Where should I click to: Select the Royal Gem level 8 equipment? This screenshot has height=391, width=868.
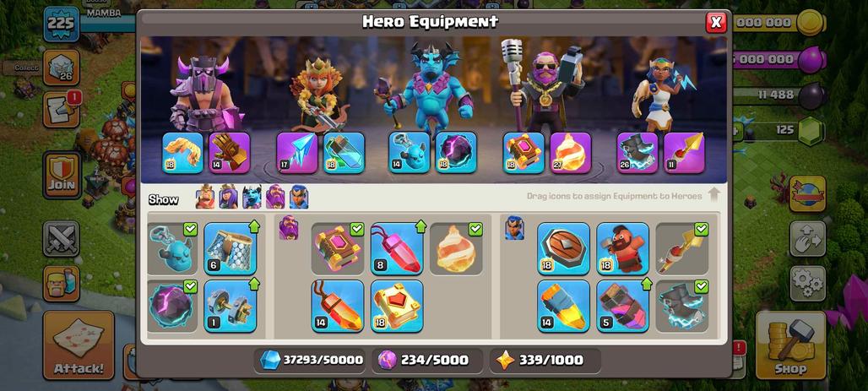click(x=397, y=248)
